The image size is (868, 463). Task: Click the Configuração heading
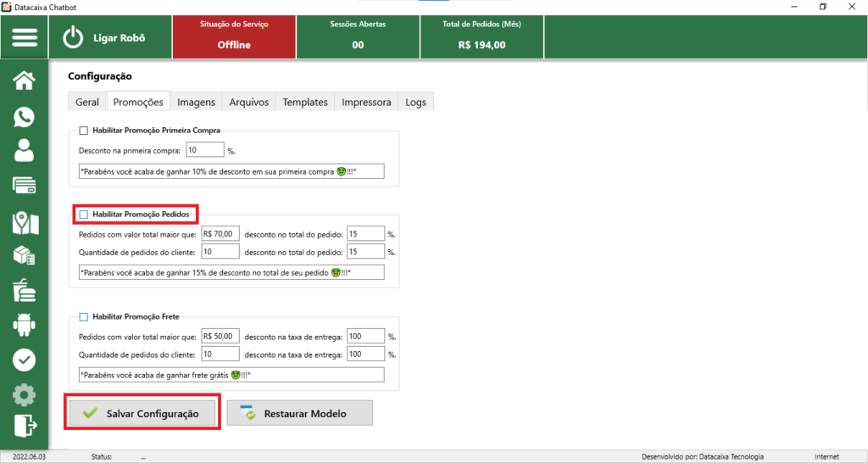tap(100, 75)
